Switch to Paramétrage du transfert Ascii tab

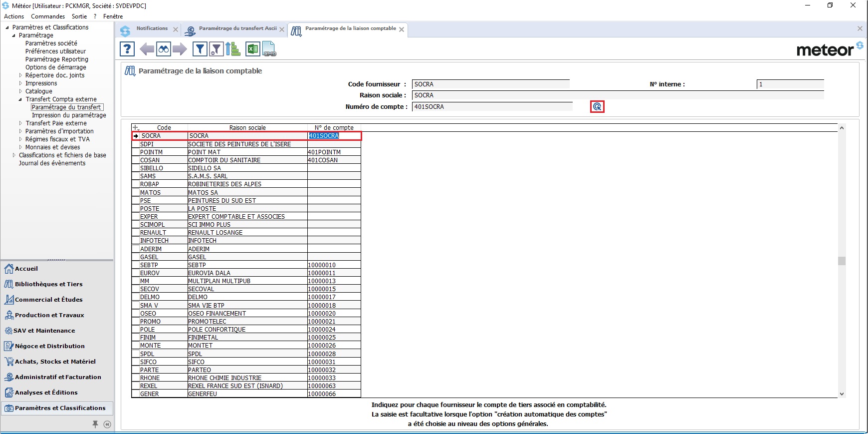tap(237, 28)
